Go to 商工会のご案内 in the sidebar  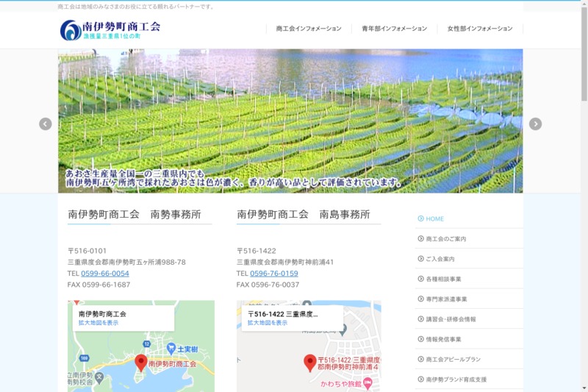tap(445, 239)
